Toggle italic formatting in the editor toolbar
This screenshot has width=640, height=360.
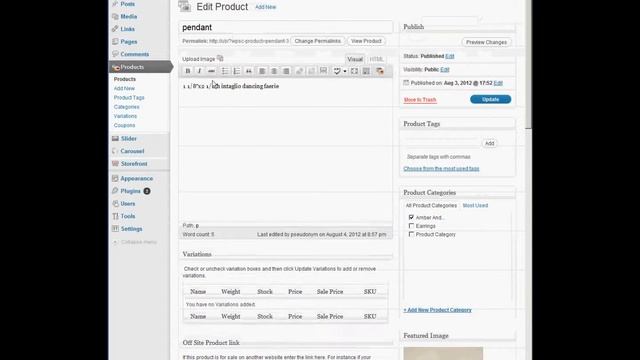pyautogui.click(x=199, y=71)
